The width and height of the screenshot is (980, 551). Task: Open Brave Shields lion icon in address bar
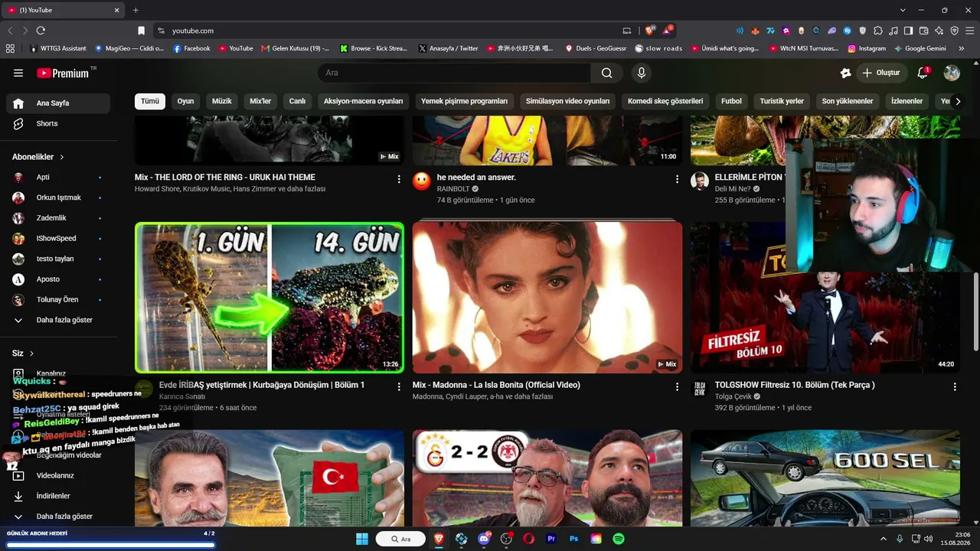tap(650, 31)
